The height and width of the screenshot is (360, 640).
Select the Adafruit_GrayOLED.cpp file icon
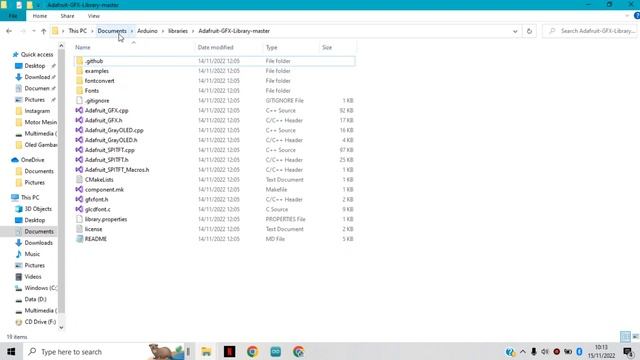[80, 130]
